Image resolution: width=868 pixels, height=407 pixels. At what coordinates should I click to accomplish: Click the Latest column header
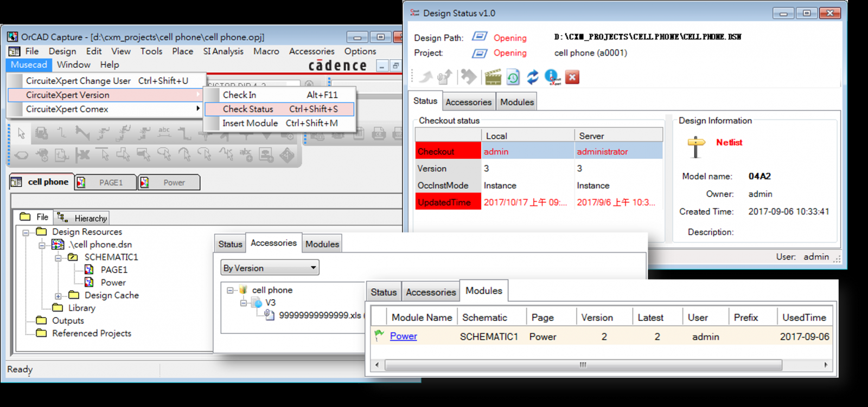[x=657, y=317]
